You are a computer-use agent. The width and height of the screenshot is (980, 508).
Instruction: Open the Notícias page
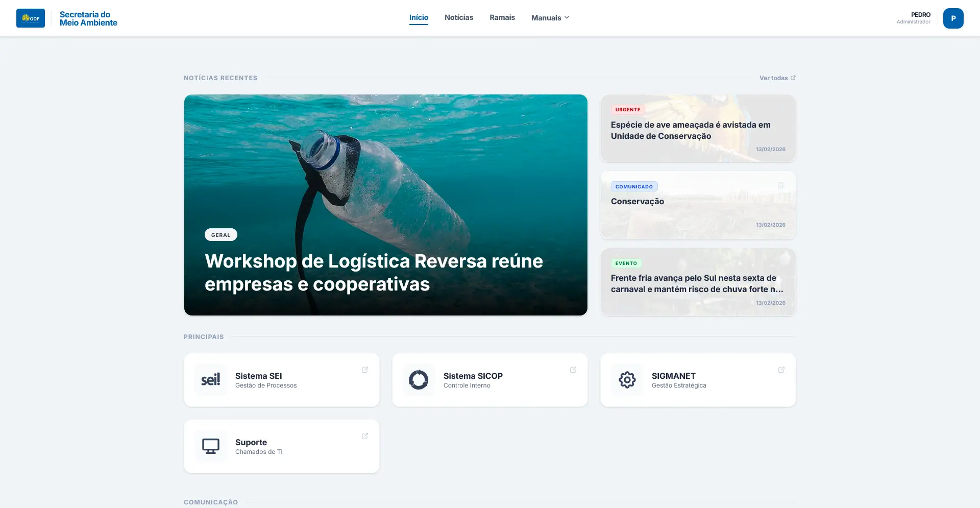point(459,17)
